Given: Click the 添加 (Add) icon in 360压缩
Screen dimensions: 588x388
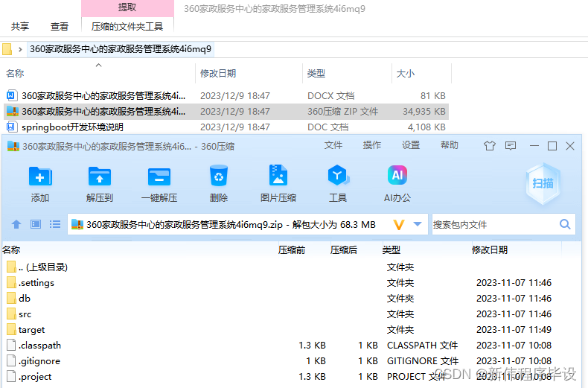Looking at the screenshot, I should coord(40,176).
